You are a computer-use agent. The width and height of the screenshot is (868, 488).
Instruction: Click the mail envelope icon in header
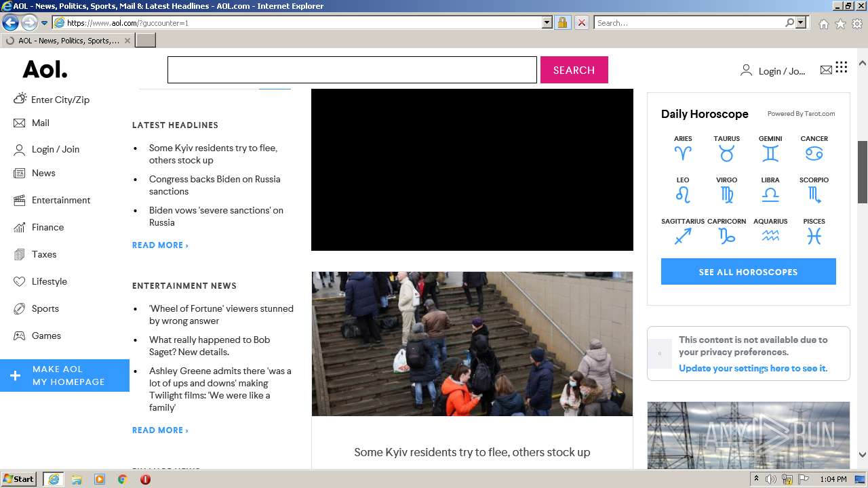click(826, 70)
